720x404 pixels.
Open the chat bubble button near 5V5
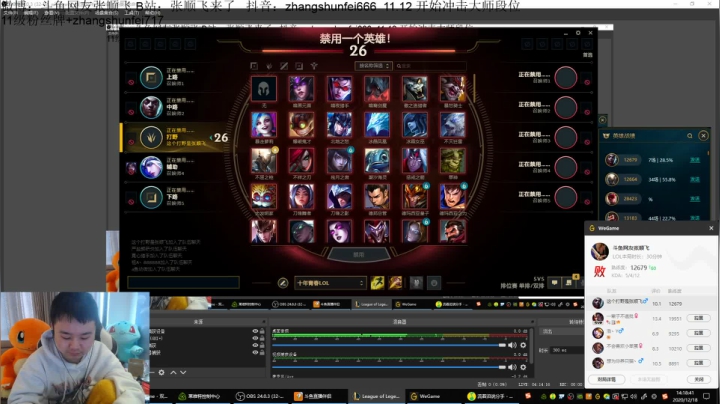[x=555, y=283]
